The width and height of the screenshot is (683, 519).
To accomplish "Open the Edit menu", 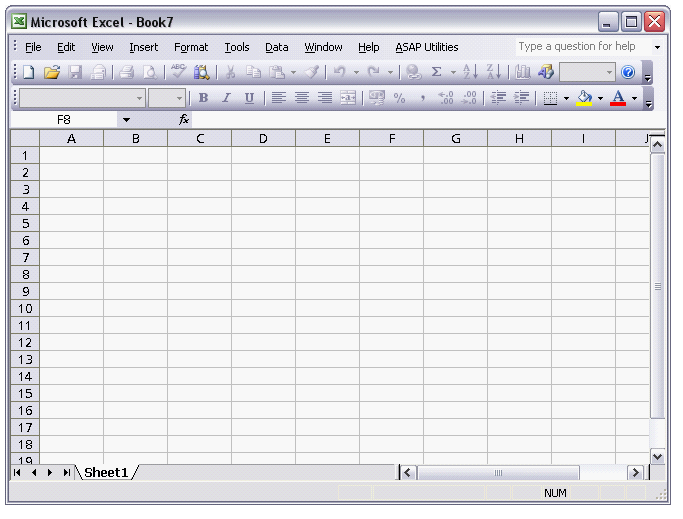I will 66,47.
